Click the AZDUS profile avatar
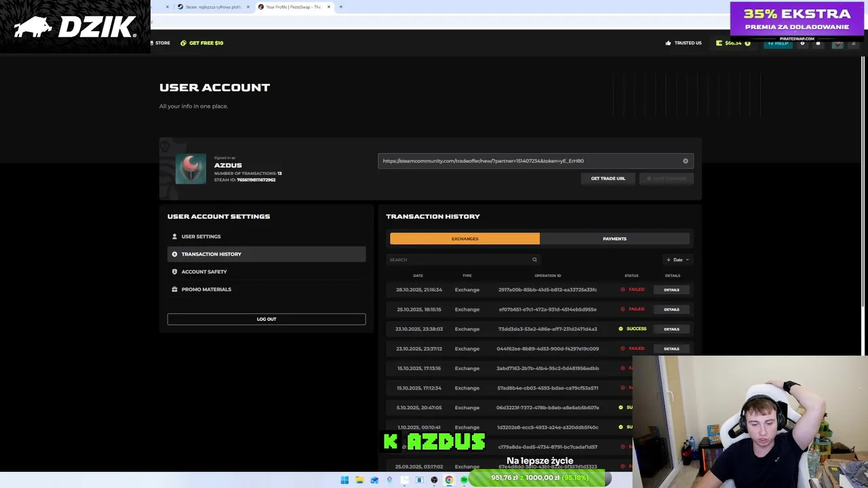This screenshot has height=488, width=868. [191, 169]
